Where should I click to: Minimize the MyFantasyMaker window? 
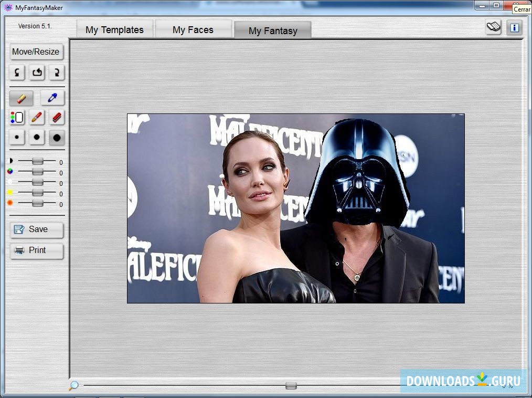coord(482,5)
